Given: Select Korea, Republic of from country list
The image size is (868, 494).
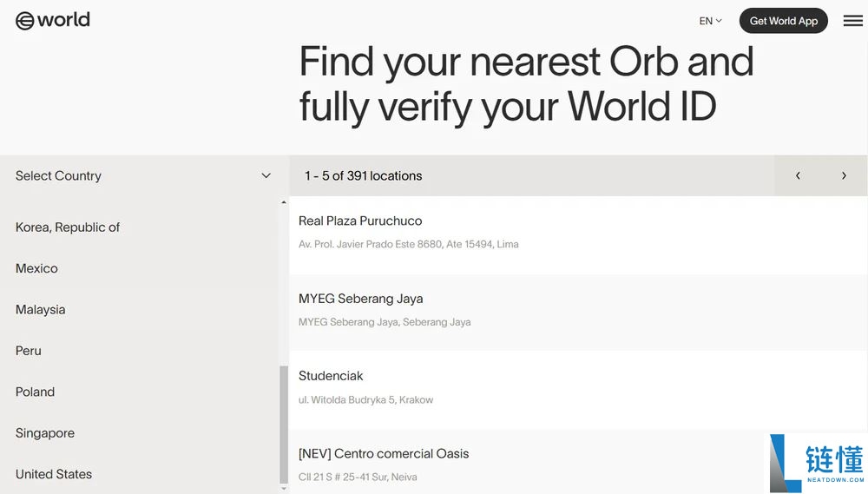Looking at the screenshot, I should click(68, 227).
